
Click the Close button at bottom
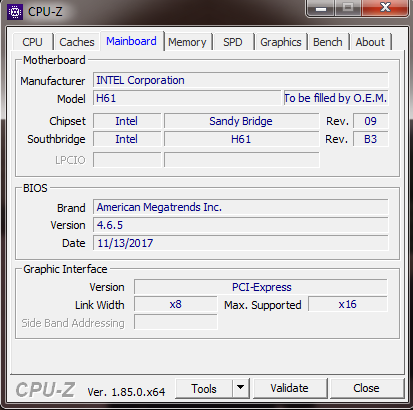366,388
